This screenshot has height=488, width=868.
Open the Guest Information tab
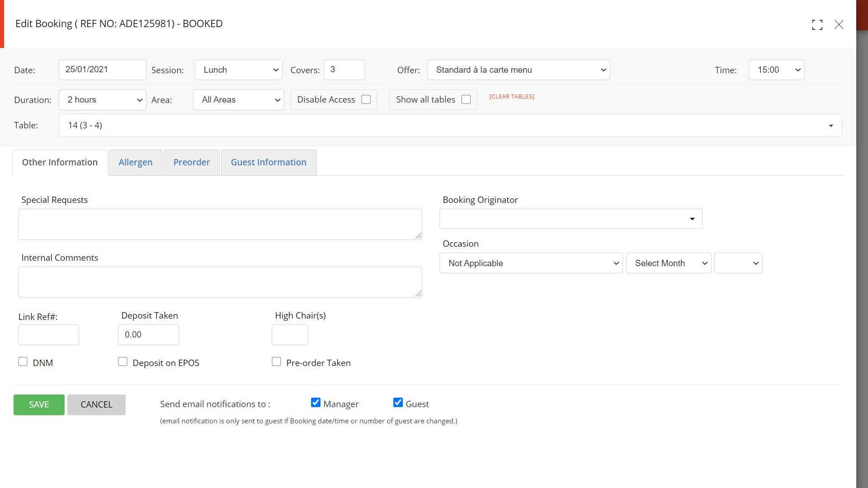[269, 163]
